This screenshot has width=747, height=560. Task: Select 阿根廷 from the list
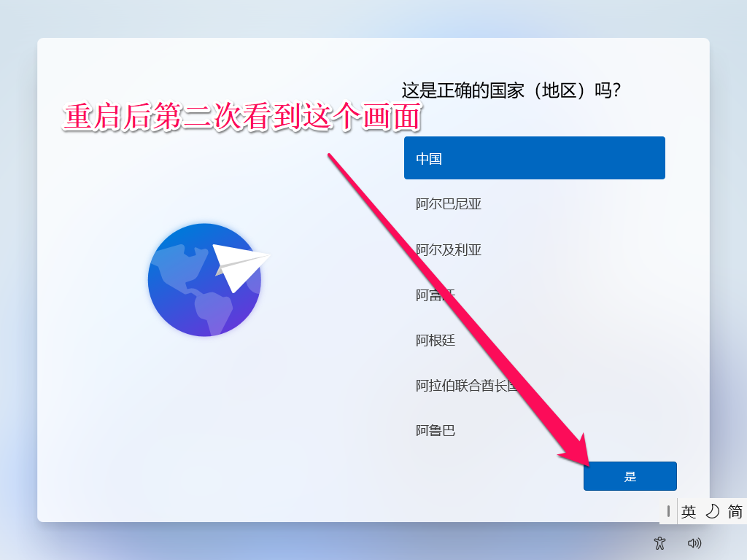[x=535, y=340]
